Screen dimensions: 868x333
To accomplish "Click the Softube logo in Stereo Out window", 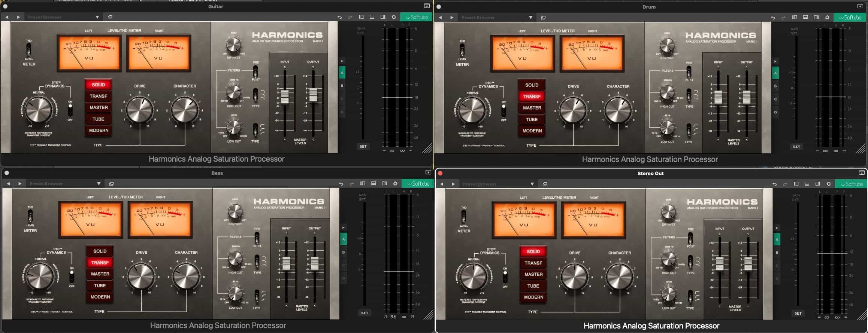I will coord(851,184).
